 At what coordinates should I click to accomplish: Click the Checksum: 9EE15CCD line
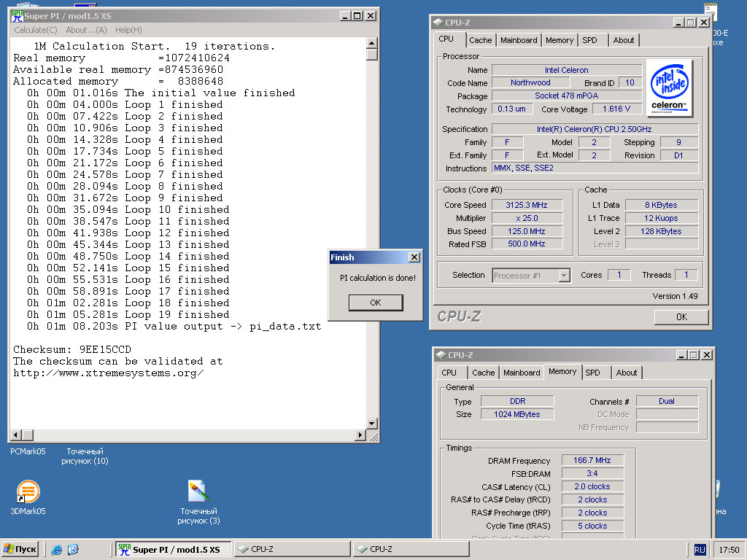pos(72,349)
